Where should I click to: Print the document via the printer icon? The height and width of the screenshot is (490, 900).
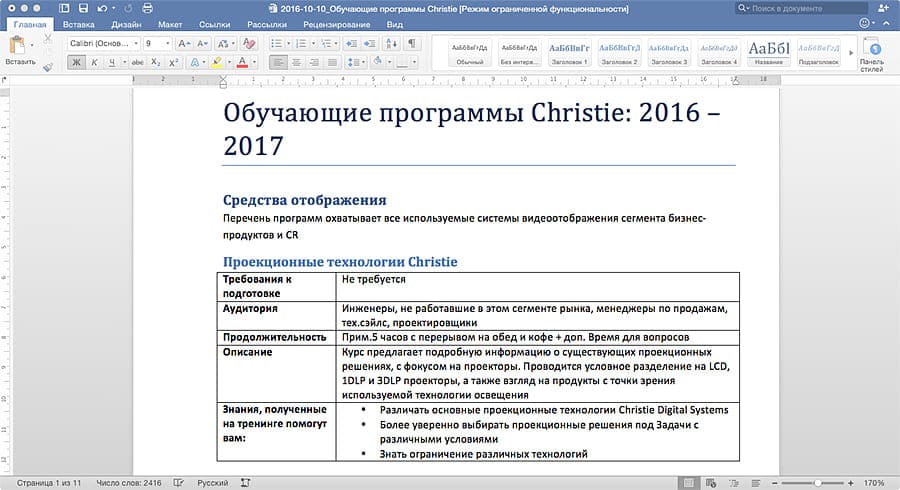pyautogui.click(x=148, y=8)
